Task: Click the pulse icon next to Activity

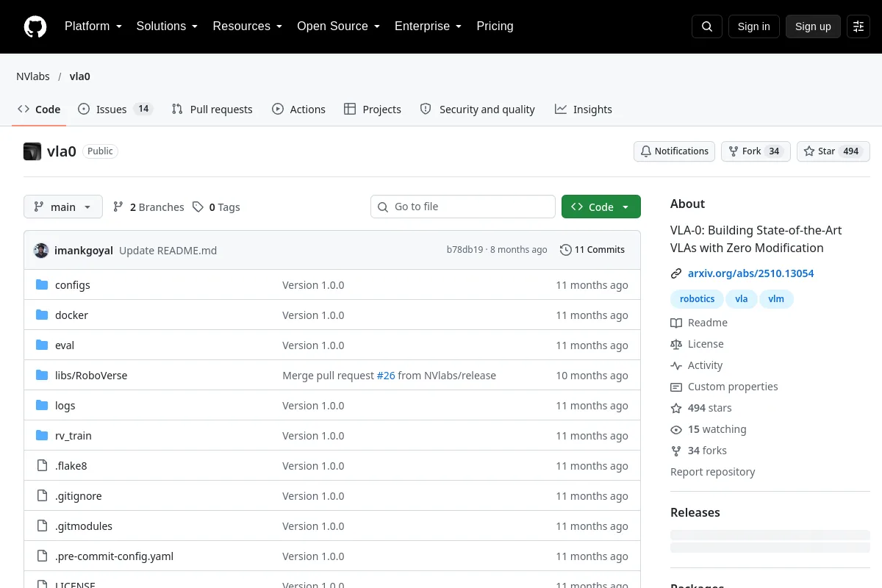Action: point(676,365)
